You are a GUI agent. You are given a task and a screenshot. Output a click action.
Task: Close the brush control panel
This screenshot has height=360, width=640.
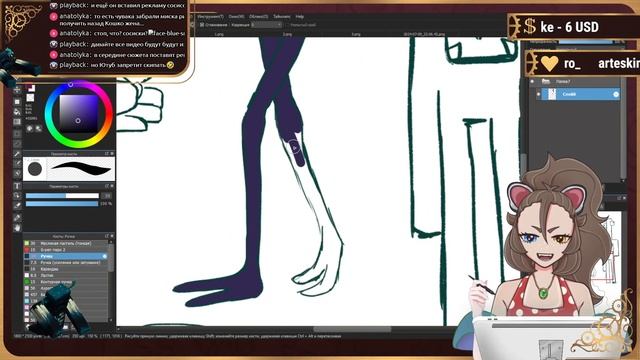pos(112,186)
